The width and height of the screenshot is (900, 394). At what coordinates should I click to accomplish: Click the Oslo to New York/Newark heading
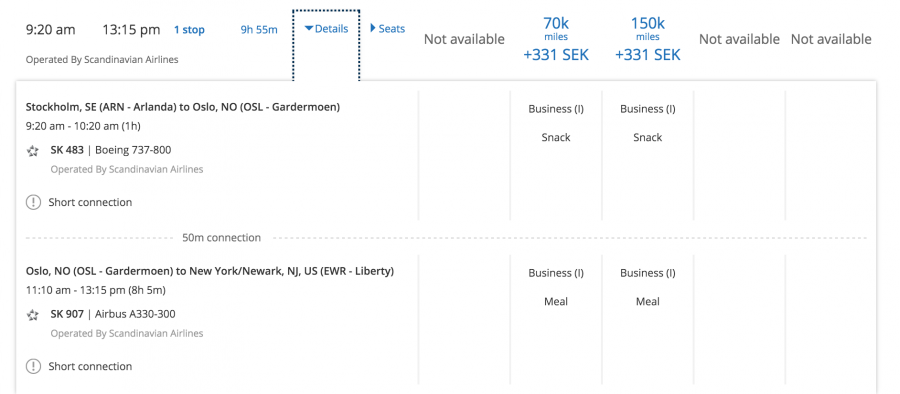click(x=210, y=271)
